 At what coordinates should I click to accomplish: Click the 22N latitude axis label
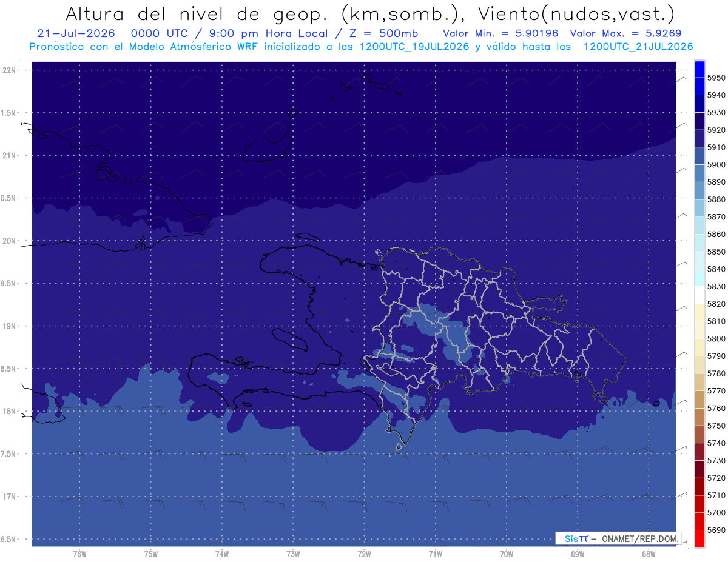(10, 70)
